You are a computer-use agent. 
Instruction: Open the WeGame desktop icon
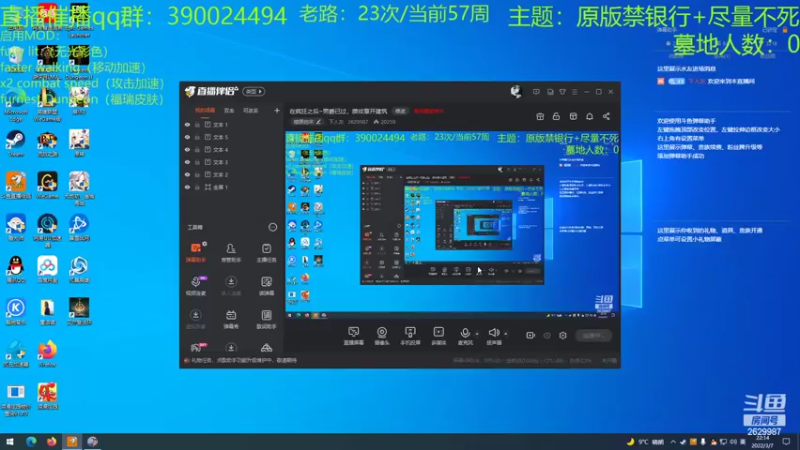click(x=47, y=185)
